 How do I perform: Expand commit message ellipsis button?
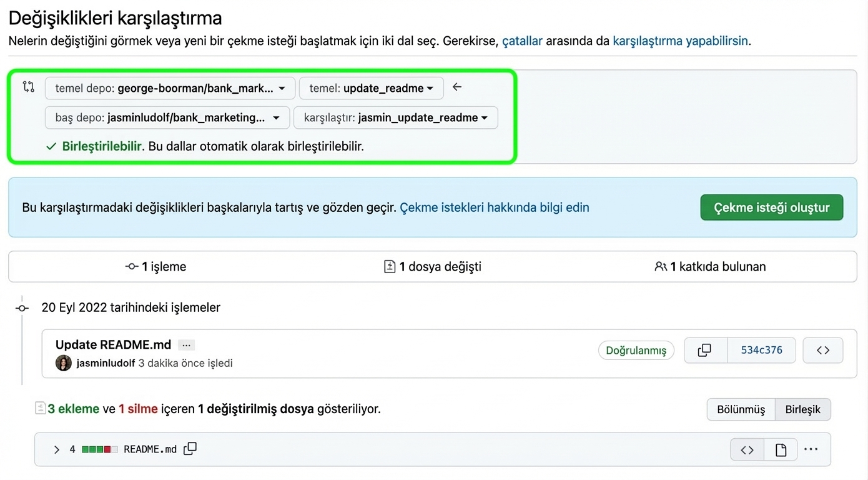tap(186, 345)
